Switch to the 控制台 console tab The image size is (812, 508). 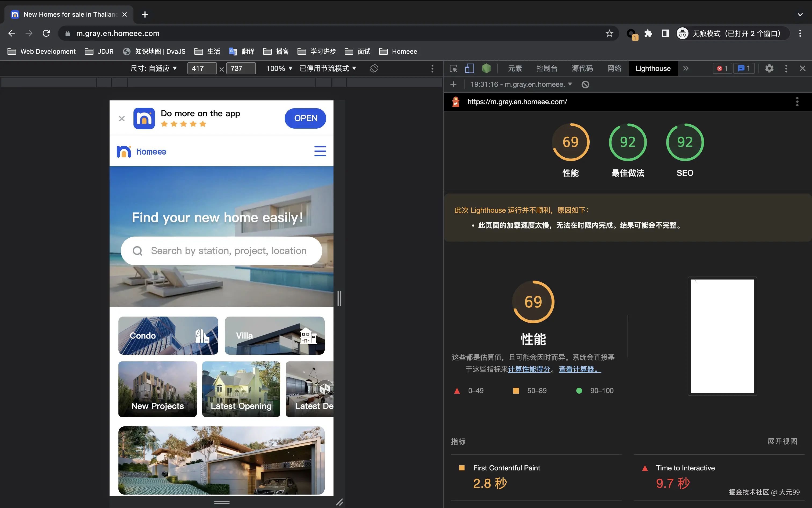coord(547,68)
